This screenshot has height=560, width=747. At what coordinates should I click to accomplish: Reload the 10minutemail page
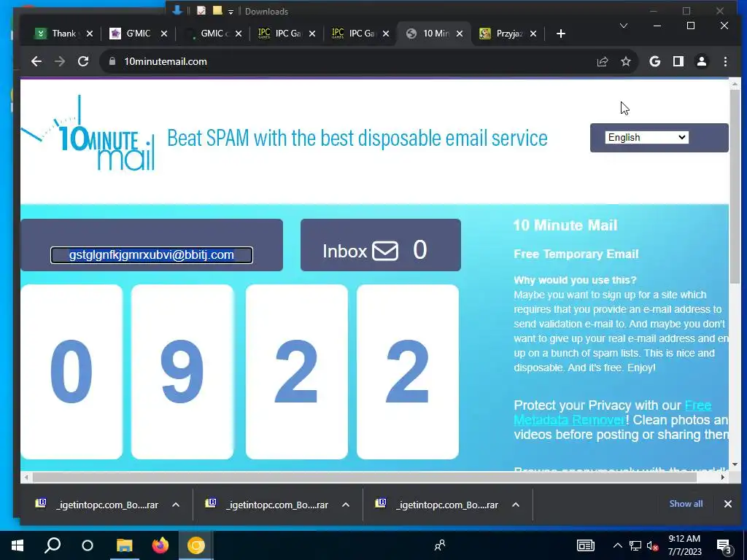click(83, 61)
